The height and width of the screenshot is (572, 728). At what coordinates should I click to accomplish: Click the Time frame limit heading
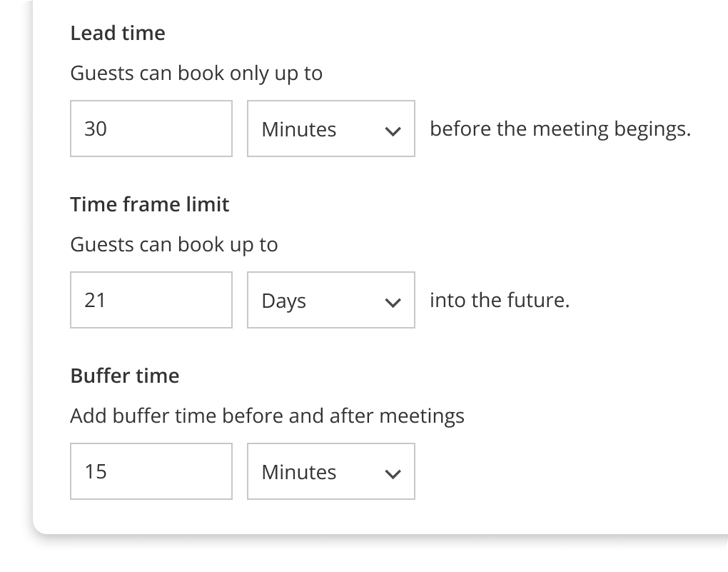(149, 204)
